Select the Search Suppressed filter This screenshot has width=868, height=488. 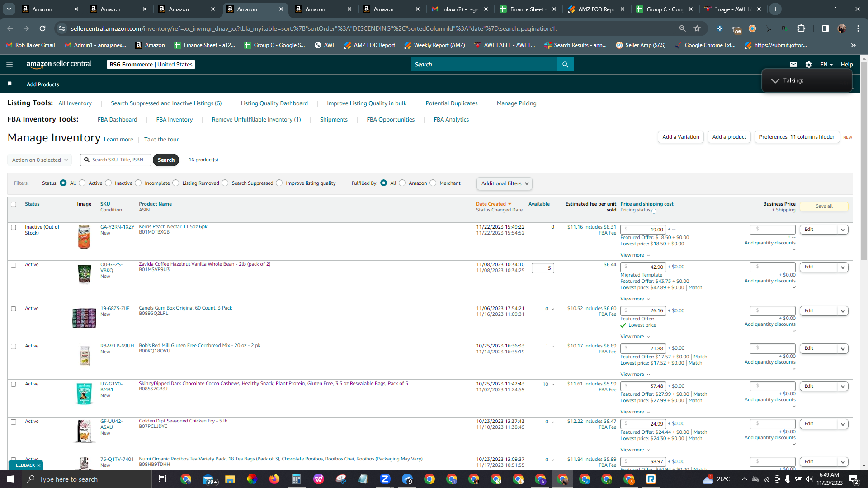click(225, 183)
